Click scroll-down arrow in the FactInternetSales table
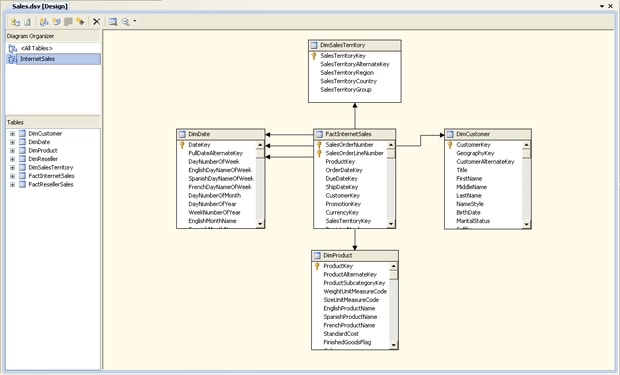The height and width of the screenshot is (375, 620). (x=391, y=224)
